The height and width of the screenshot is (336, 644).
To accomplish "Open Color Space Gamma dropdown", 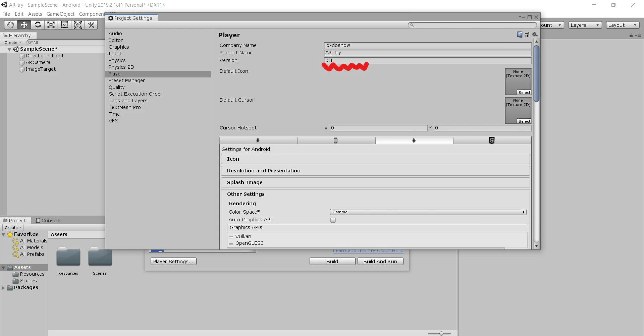I will click(428, 212).
